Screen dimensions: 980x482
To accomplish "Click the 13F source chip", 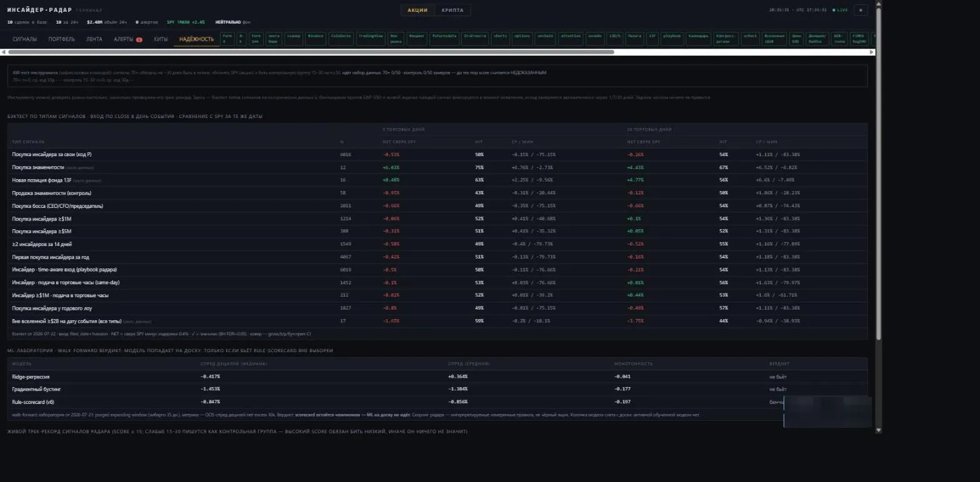I will [x=652, y=39].
